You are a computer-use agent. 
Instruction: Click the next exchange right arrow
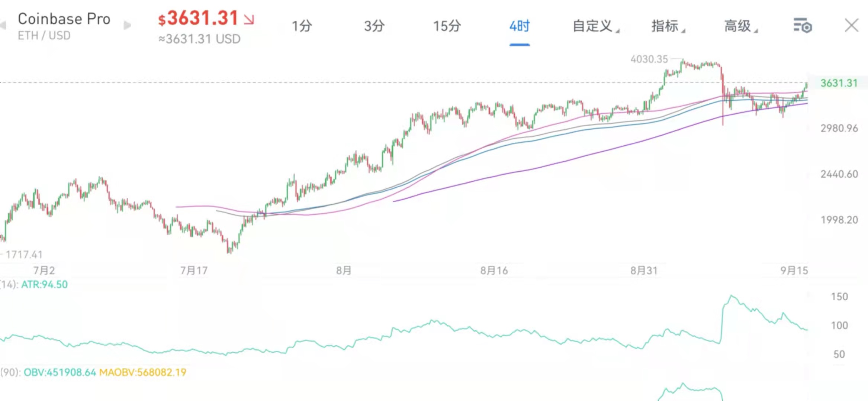coord(127,25)
